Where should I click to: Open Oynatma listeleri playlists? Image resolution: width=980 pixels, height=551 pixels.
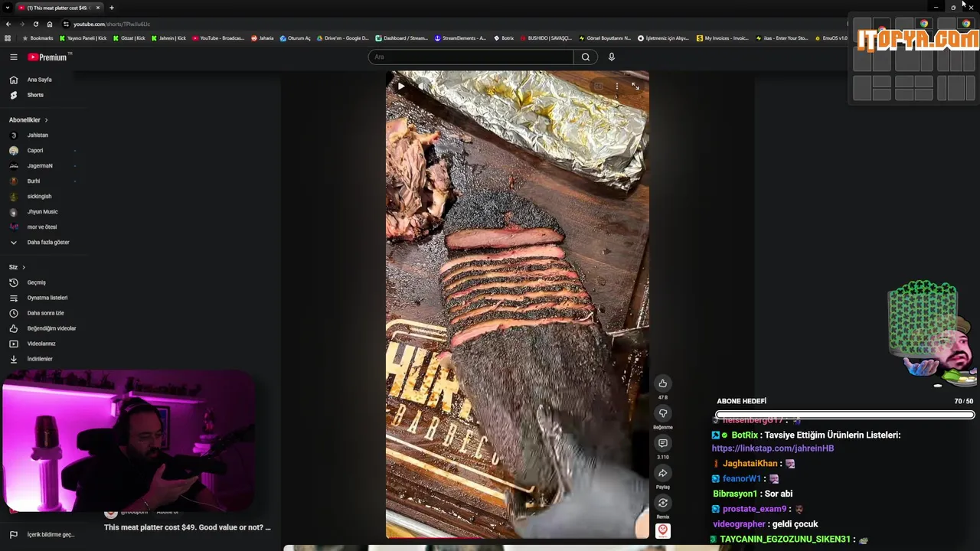(47, 298)
